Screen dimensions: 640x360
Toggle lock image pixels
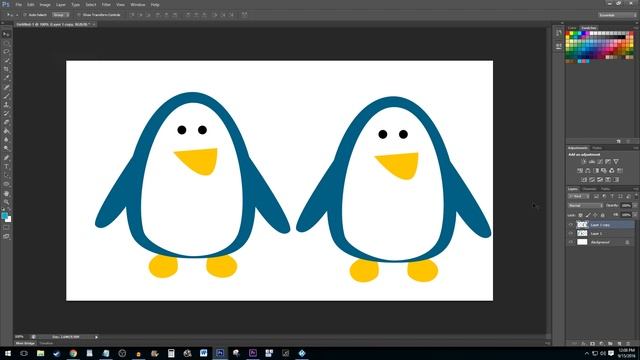(x=588, y=215)
